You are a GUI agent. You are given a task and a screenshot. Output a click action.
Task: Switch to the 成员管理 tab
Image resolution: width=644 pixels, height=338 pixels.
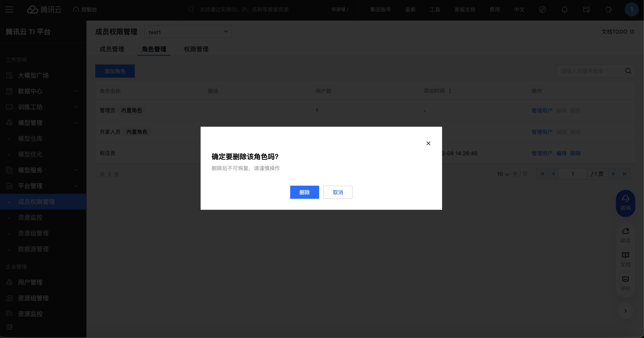click(x=112, y=49)
